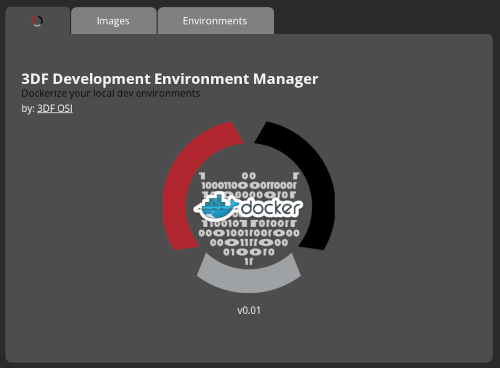Click the 'Dockerize your local dev environments' subtitle
This screenshot has height=368, width=500.
(110, 94)
